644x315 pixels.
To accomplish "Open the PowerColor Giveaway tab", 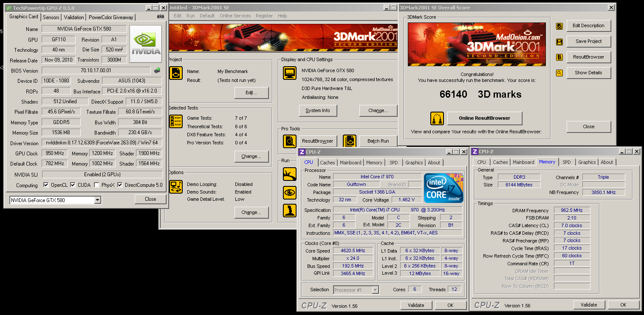I will [x=111, y=17].
